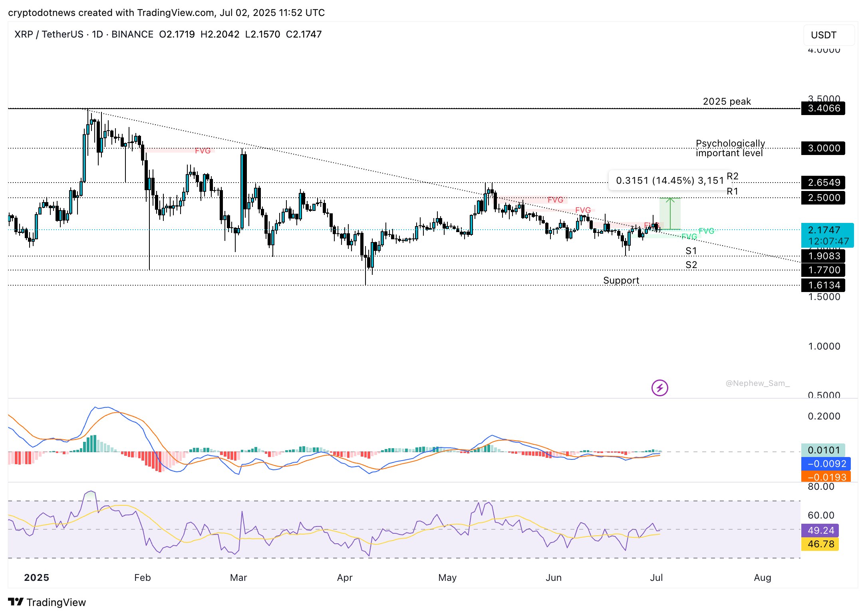Select the S1 support label
Image resolution: width=866 pixels, height=616 pixels.
pos(691,251)
